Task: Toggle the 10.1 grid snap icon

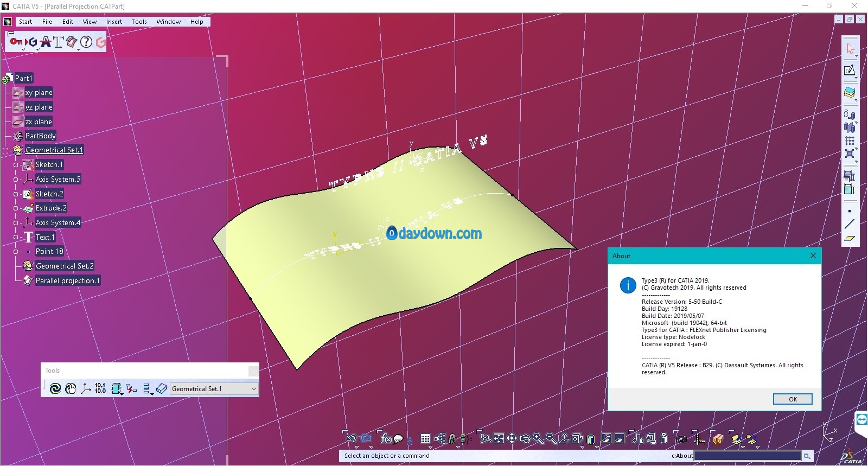Action: (100, 388)
